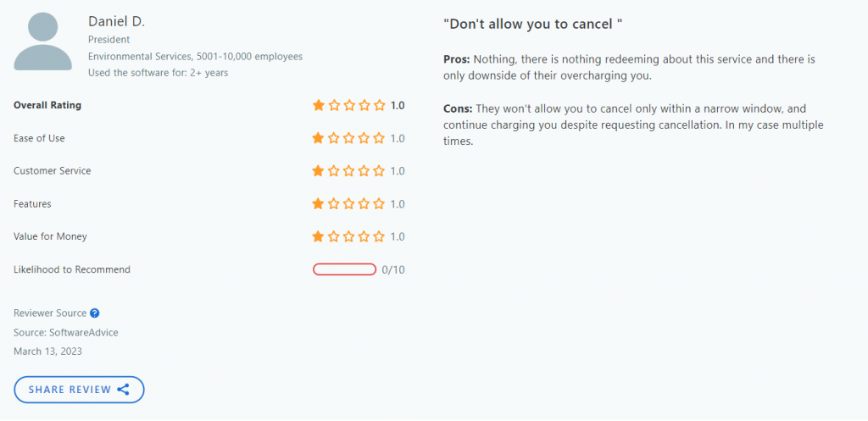Click the share icon in Share Review button
This screenshot has width=868, height=421.
click(124, 390)
